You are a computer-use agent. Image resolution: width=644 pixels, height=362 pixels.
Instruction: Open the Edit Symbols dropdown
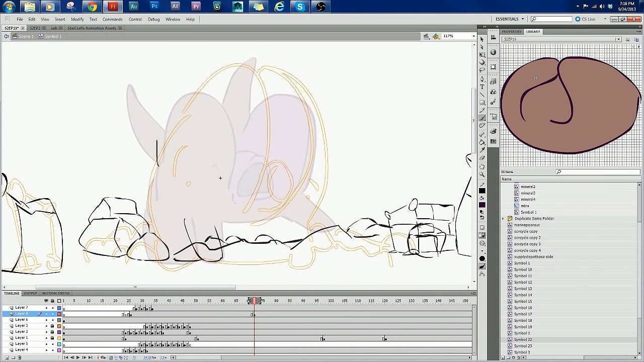click(x=436, y=36)
